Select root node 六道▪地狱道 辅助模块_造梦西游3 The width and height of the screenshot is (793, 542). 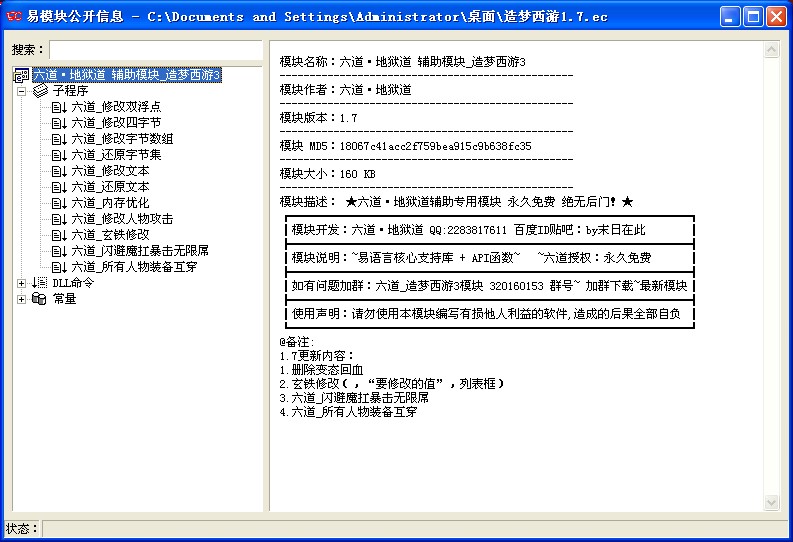pos(127,75)
